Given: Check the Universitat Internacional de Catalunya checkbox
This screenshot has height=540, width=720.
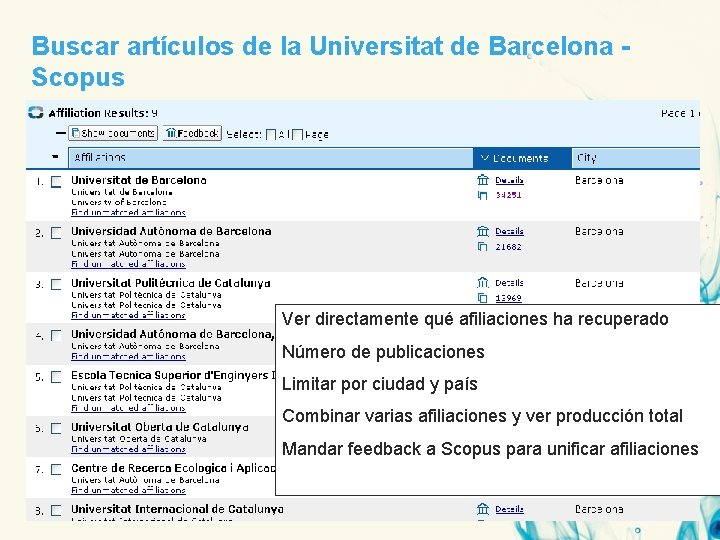Looking at the screenshot, I should pos(56,511).
